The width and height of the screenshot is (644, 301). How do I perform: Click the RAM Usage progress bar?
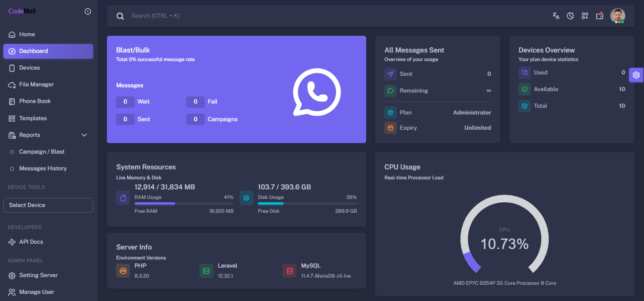(184, 204)
